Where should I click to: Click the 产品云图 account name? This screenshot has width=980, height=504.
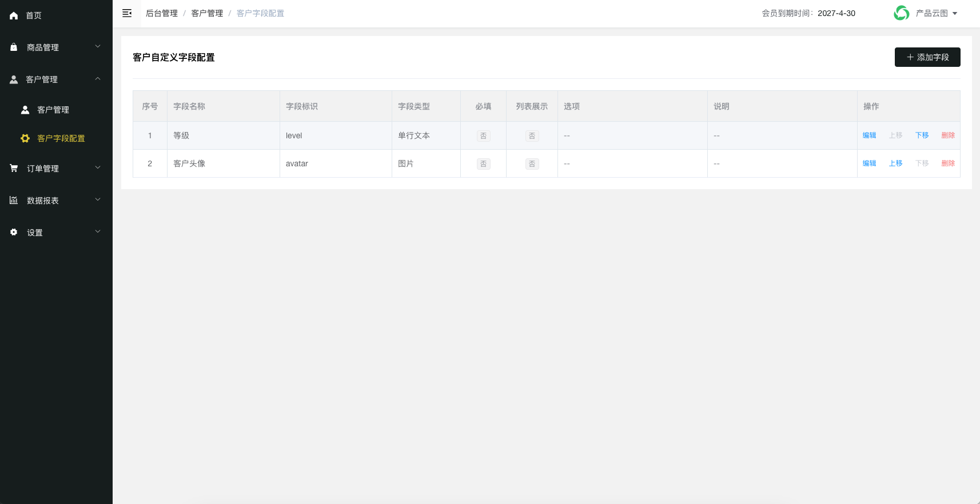[931, 13]
